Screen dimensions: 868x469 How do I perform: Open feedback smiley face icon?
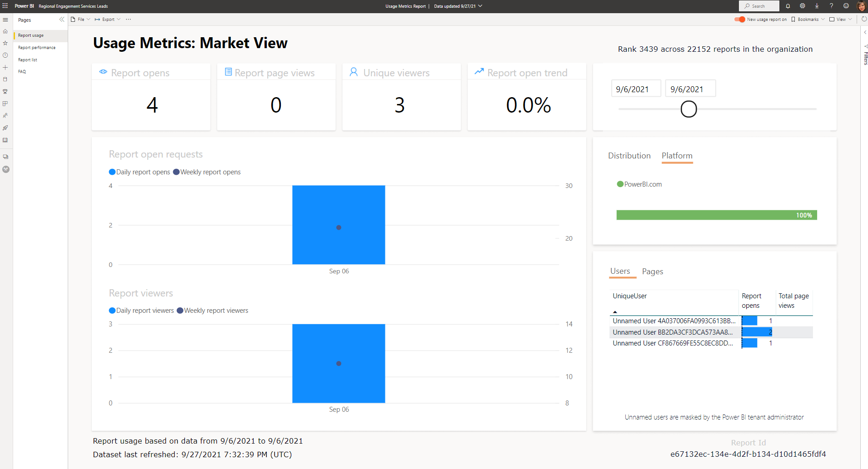click(x=846, y=6)
